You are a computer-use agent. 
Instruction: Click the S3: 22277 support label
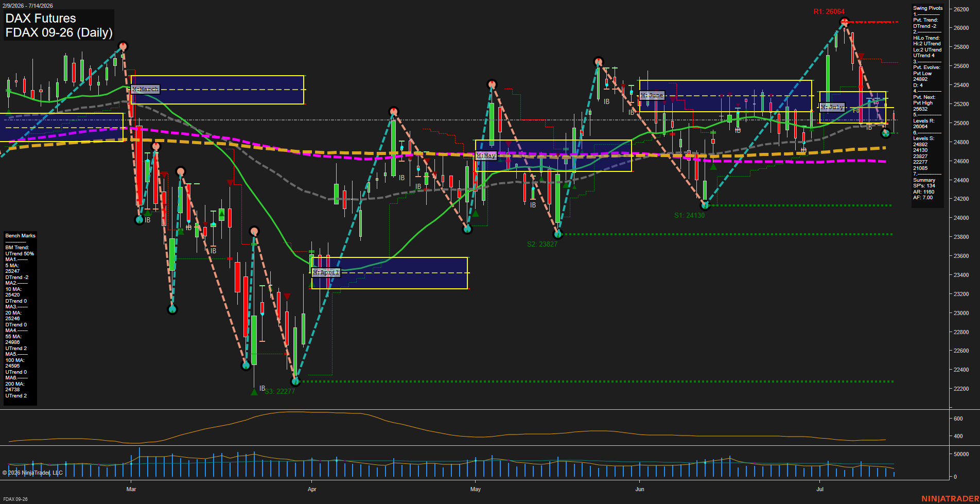click(280, 391)
